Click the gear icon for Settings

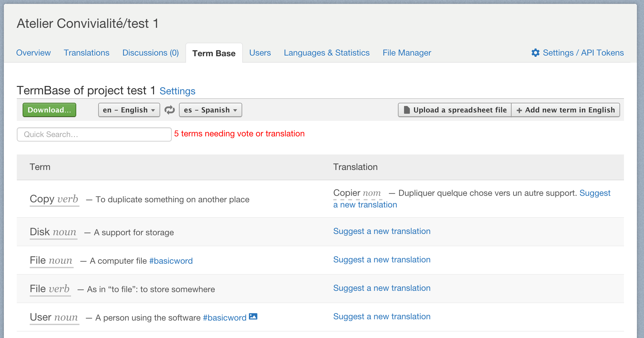click(535, 53)
